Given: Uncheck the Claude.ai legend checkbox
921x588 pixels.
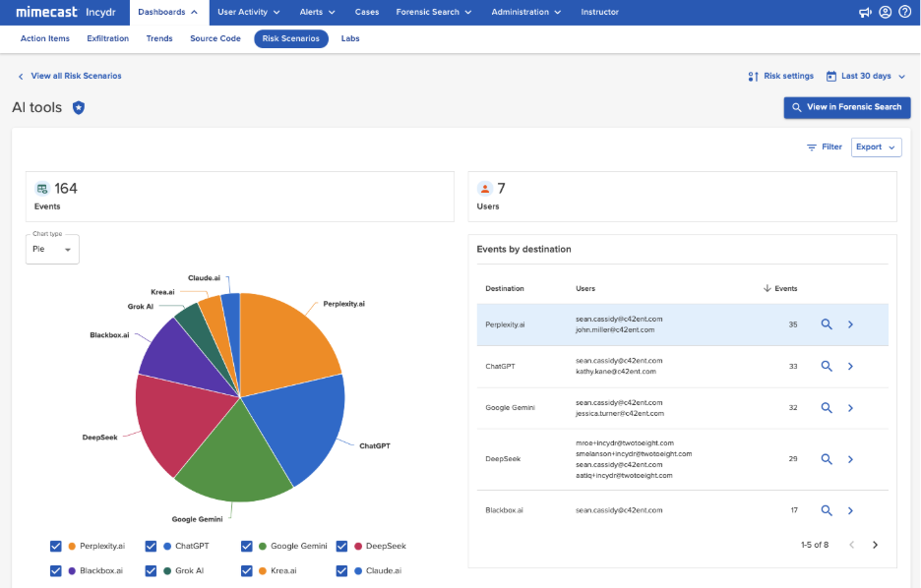Looking at the screenshot, I should click(341, 570).
